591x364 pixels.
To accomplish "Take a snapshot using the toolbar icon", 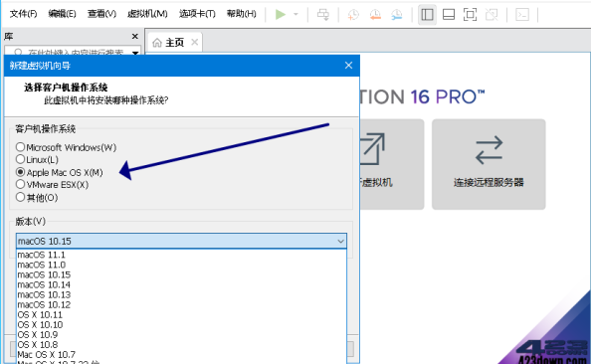I will pyautogui.click(x=353, y=15).
